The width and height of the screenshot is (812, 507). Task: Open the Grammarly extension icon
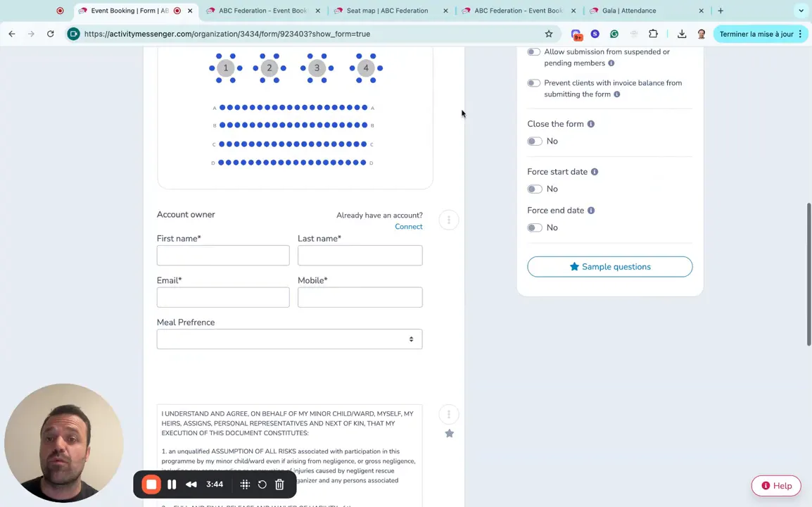point(614,34)
